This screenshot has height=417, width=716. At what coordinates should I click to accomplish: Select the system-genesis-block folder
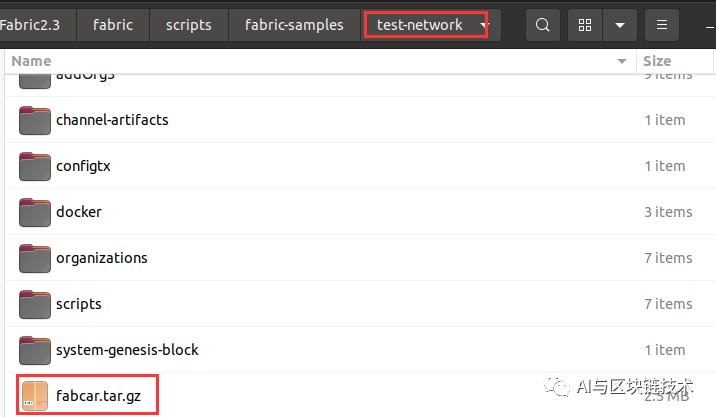pyautogui.click(x=127, y=350)
